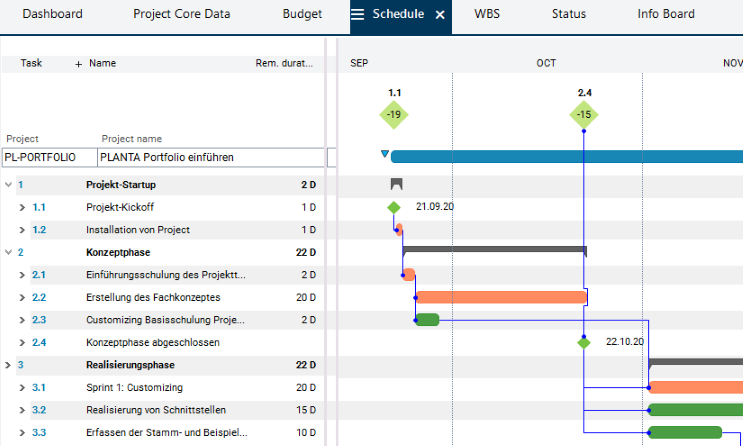Collapse the Projekt-Startup task group
The image size is (743, 446).
tap(9, 185)
